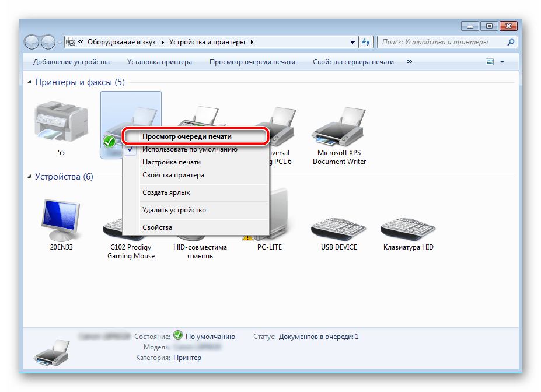Click Установка принтера toolbar button
The width and height of the screenshot is (541, 392).
coord(159,62)
